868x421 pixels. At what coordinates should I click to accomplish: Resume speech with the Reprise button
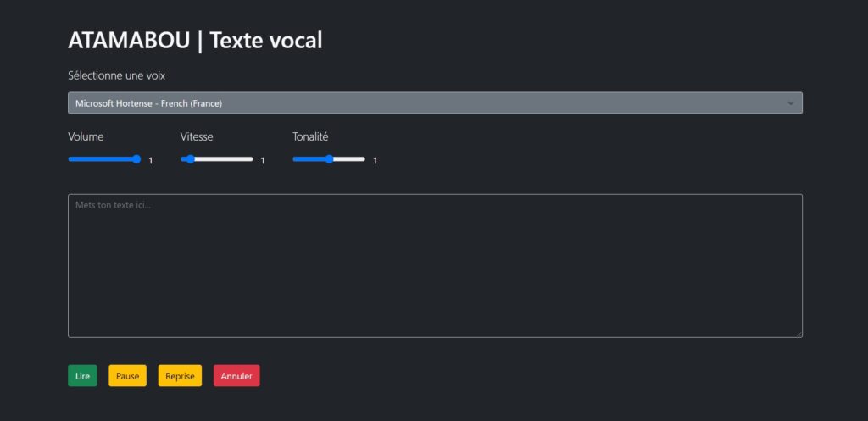coord(180,375)
